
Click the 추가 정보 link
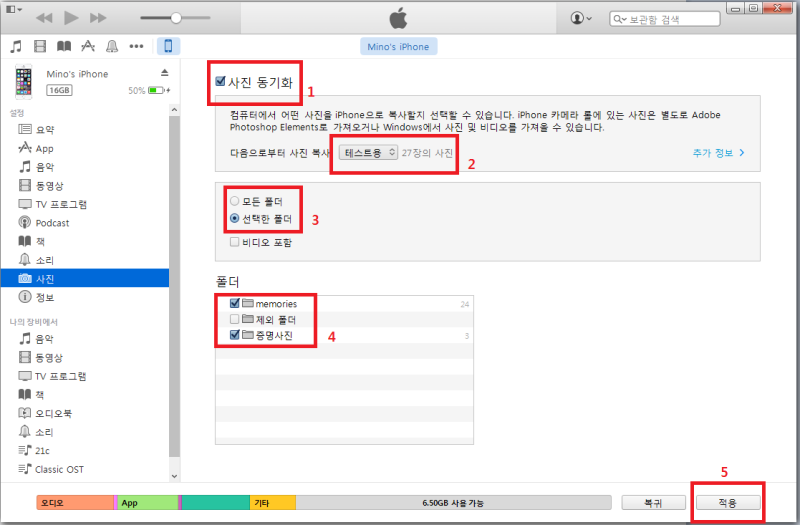coord(718,153)
